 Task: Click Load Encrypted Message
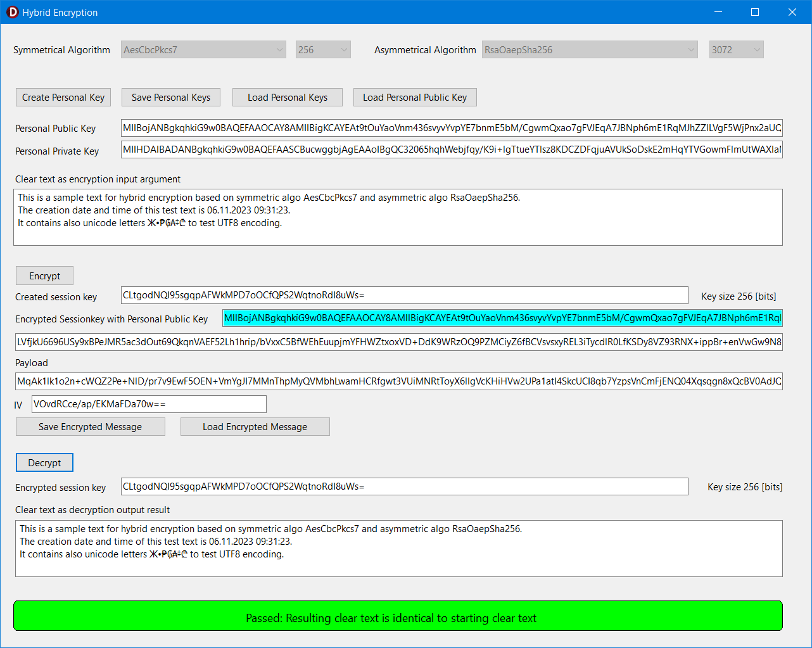click(x=255, y=426)
